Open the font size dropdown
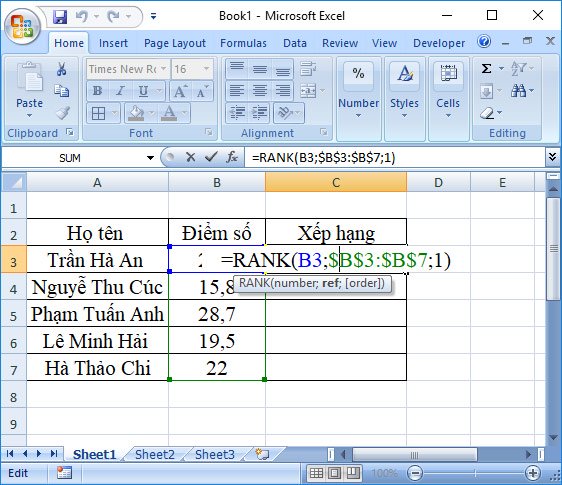562x485 pixels. click(x=206, y=68)
